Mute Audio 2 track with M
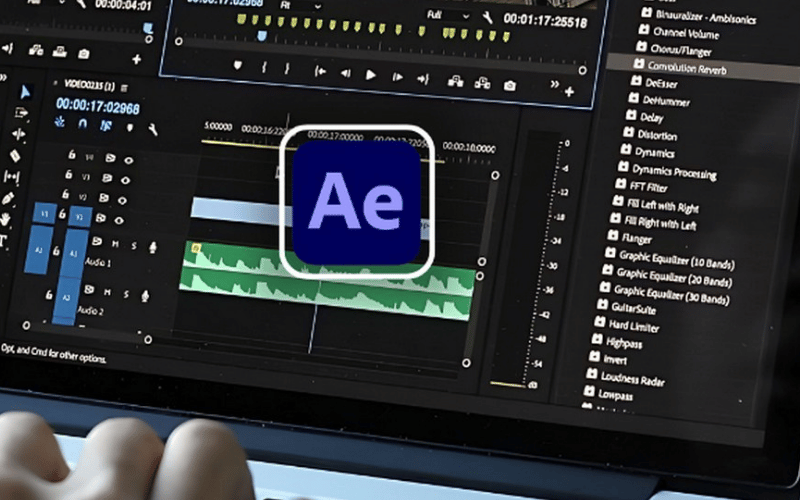This screenshot has width=800, height=500. tap(108, 292)
